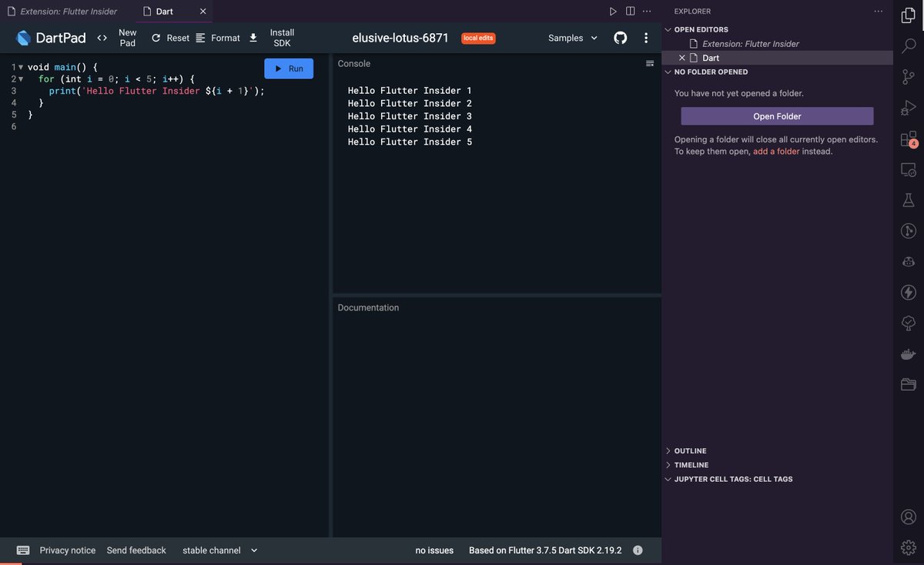This screenshot has height=565, width=924.
Task: Open editor More Actions ellipsis
Action: [x=647, y=12]
